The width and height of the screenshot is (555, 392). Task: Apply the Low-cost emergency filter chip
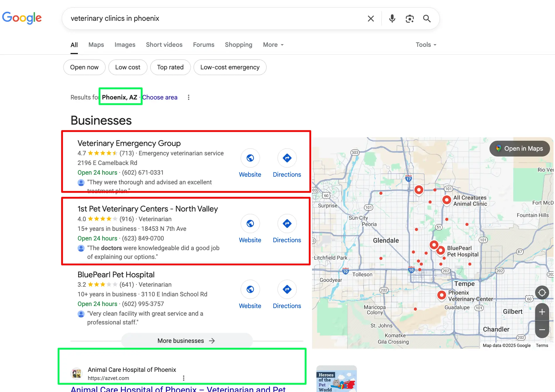230,67
